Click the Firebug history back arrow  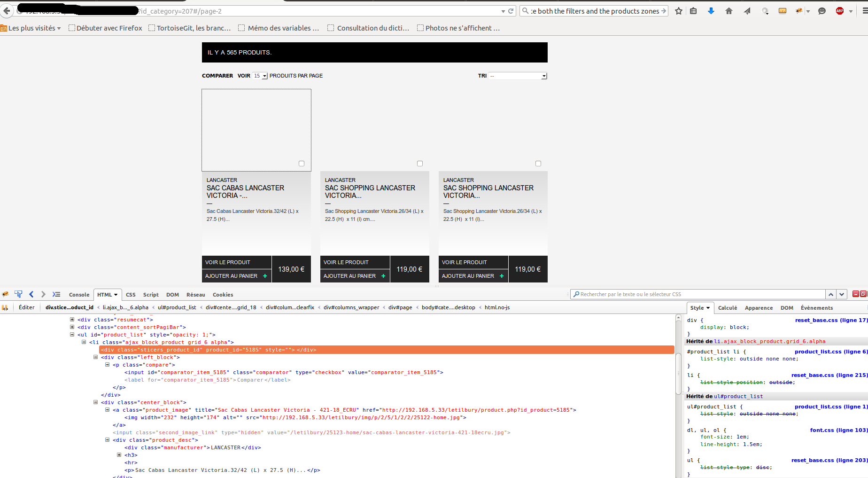pyautogui.click(x=31, y=294)
